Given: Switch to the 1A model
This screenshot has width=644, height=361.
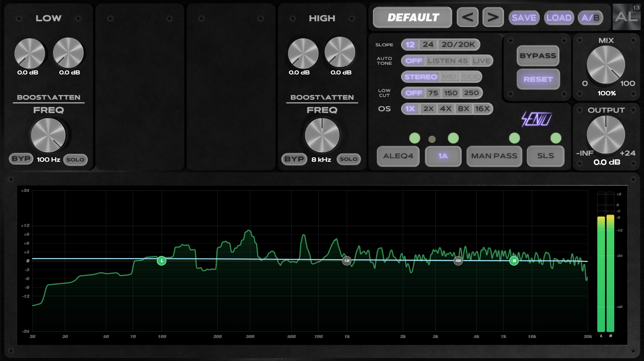Looking at the screenshot, I should [x=443, y=156].
